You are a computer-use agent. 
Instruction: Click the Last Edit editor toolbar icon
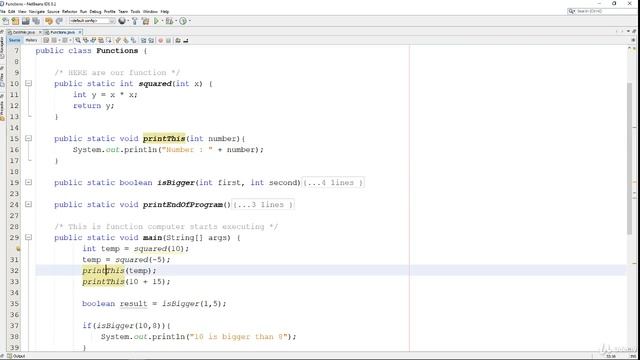click(46, 40)
